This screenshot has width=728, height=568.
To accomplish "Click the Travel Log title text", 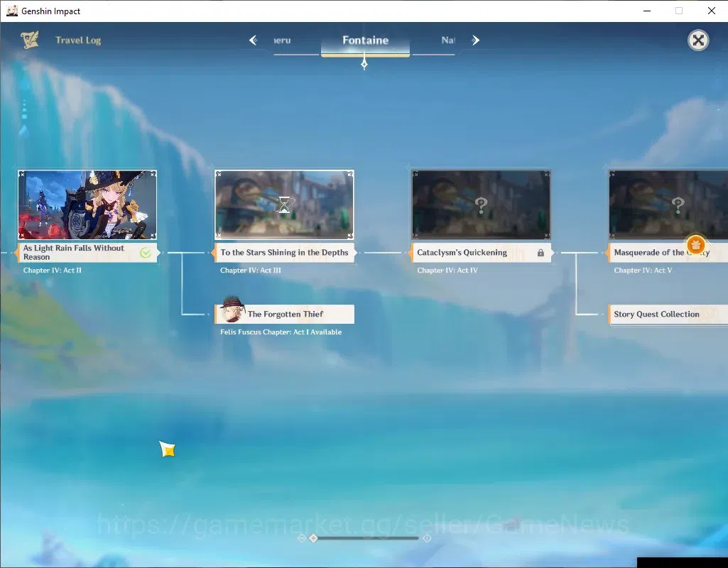I will 78,40.
